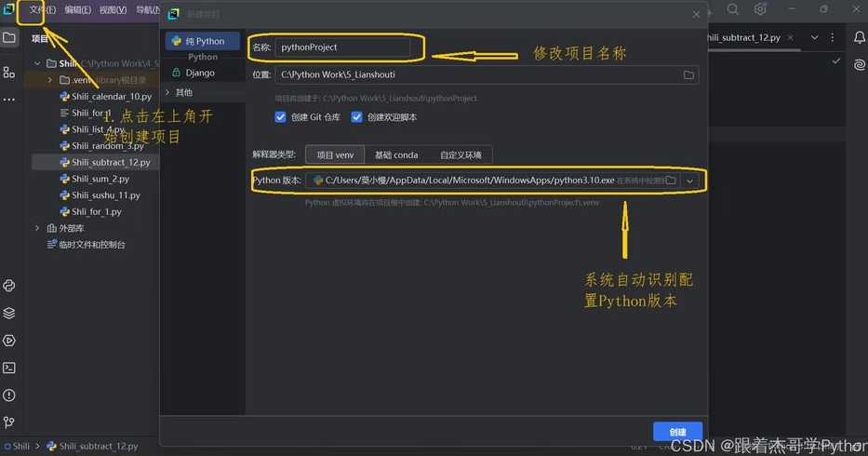
Task: Select Shli_for_1.py in project tree
Action: 90,211
